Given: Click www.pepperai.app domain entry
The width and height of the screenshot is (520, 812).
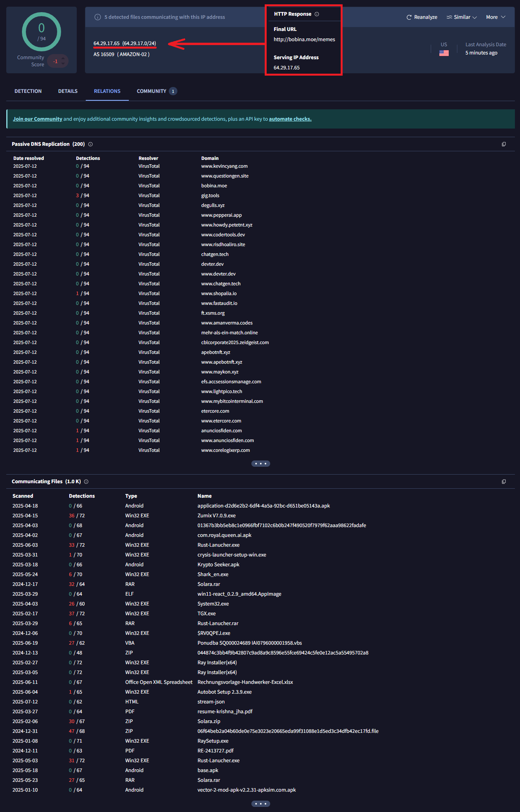Looking at the screenshot, I should pyautogui.click(x=222, y=215).
